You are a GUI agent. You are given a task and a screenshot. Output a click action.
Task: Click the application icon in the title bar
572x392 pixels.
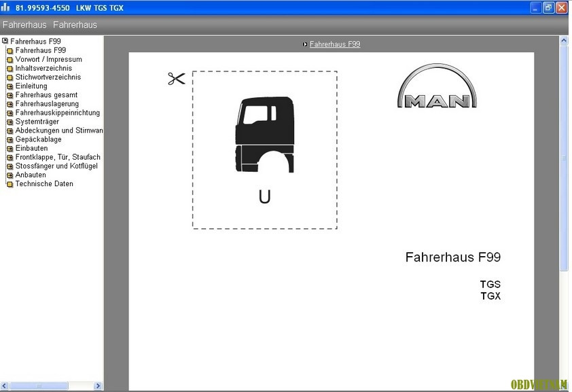[5, 7]
